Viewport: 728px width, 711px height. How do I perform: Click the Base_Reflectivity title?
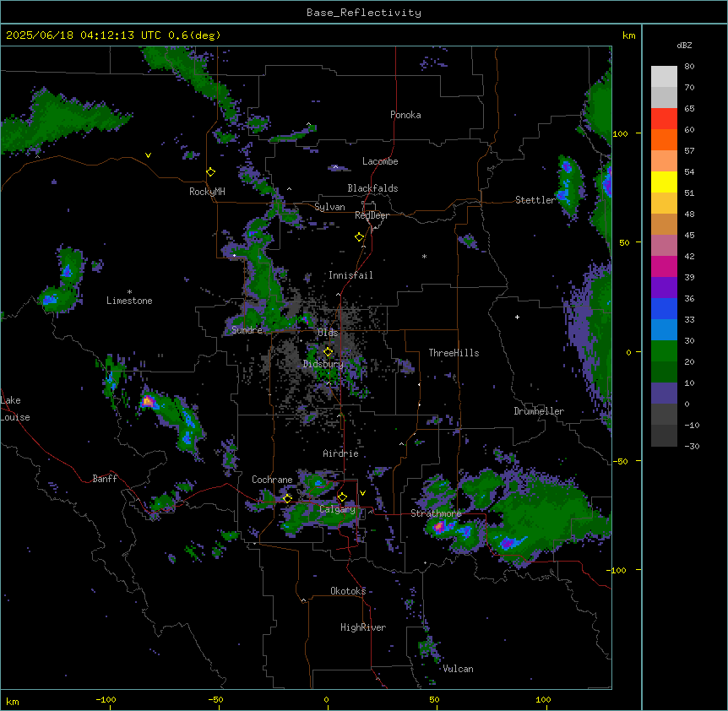(x=364, y=13)
